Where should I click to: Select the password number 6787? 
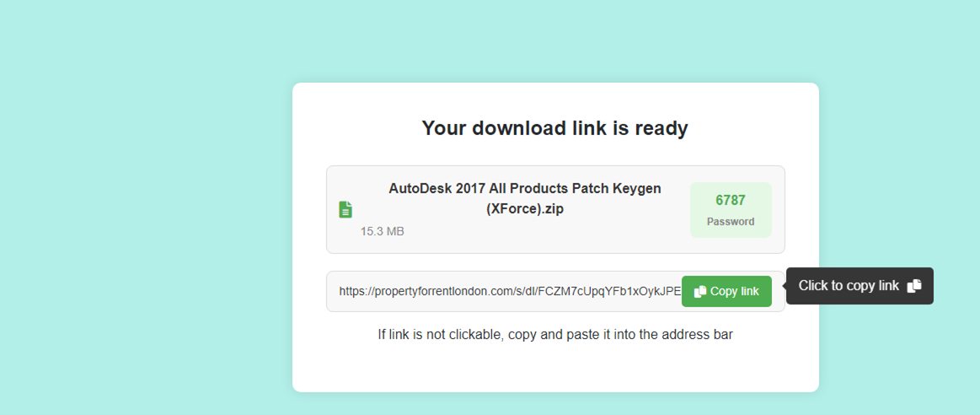[731, 200]
